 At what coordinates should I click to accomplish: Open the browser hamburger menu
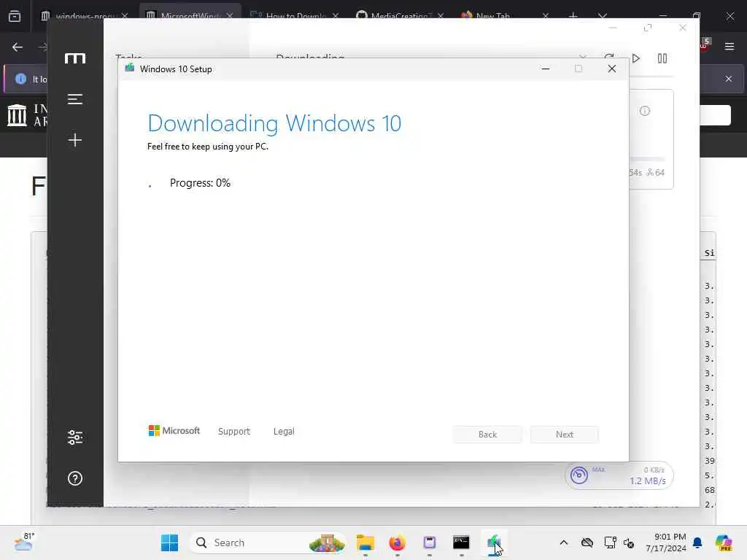click(x=729, y=47)
